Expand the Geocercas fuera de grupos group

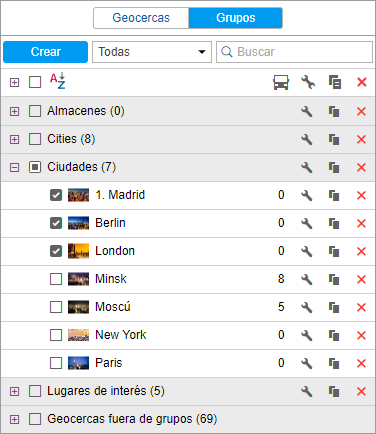coord(14,419)
